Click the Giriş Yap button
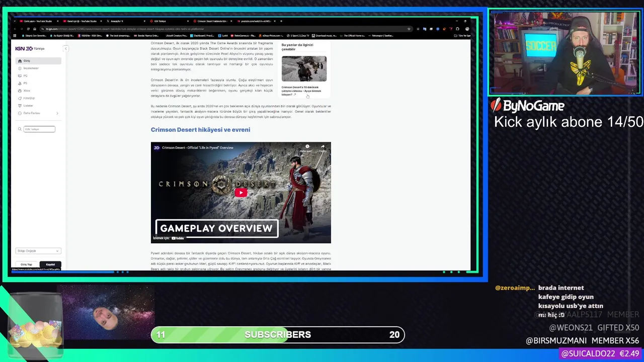The width and height of the screenshot is (644, 362). click(x=26, y=264)
